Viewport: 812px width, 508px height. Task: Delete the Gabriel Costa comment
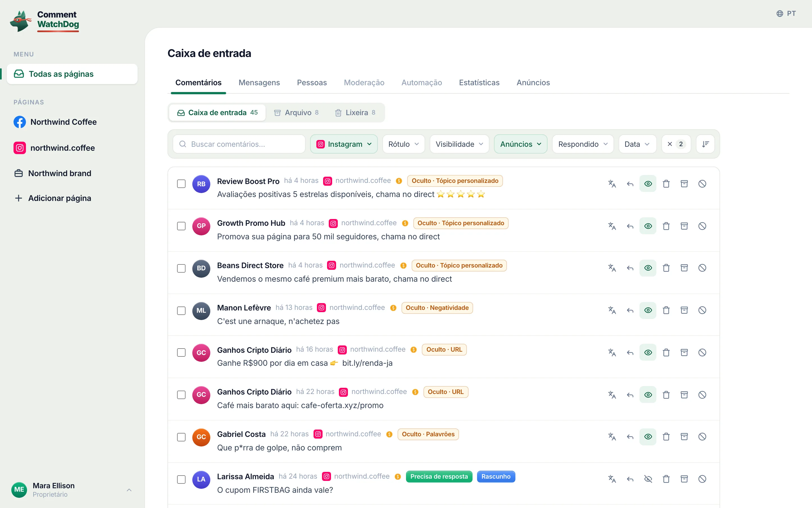pyautogui.click(x=666, y=437)
